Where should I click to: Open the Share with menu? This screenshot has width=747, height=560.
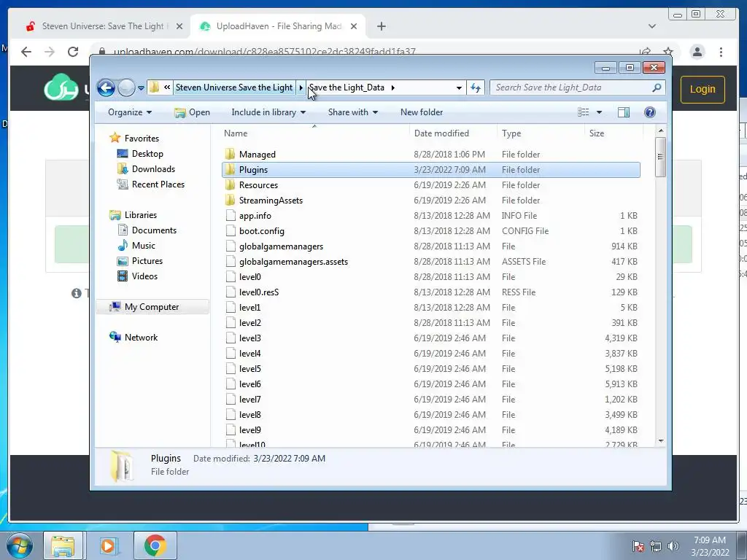pos(352,112)
